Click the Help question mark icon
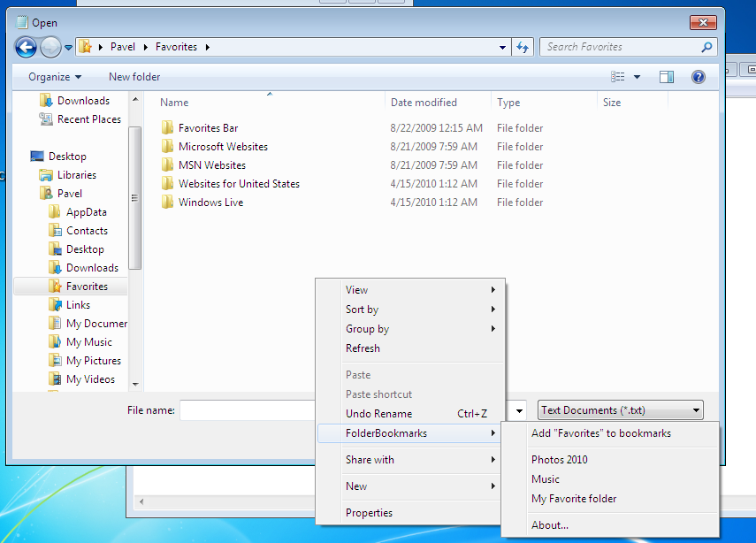The image size is (756, 543). [x=698, y=77]
